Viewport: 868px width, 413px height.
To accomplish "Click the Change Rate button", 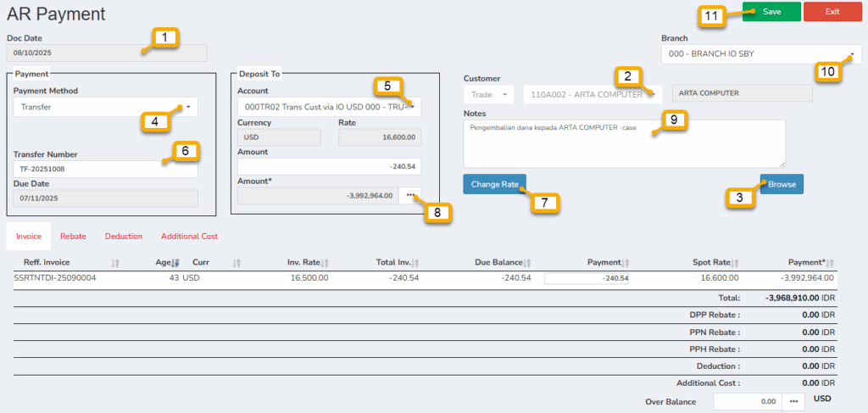I will pos(494,184).
